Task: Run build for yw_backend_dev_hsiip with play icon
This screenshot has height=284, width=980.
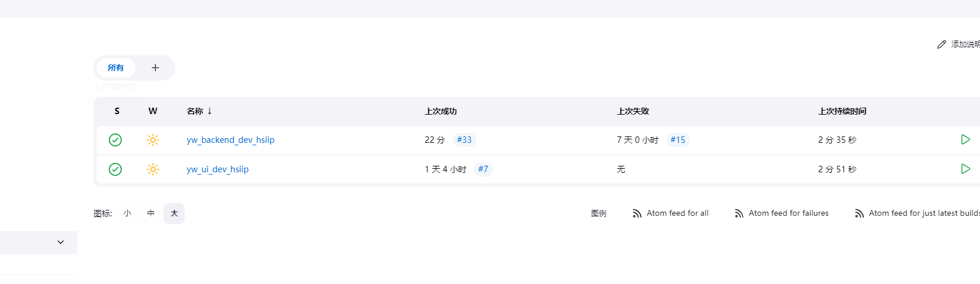Action: (x=965, y=139)
